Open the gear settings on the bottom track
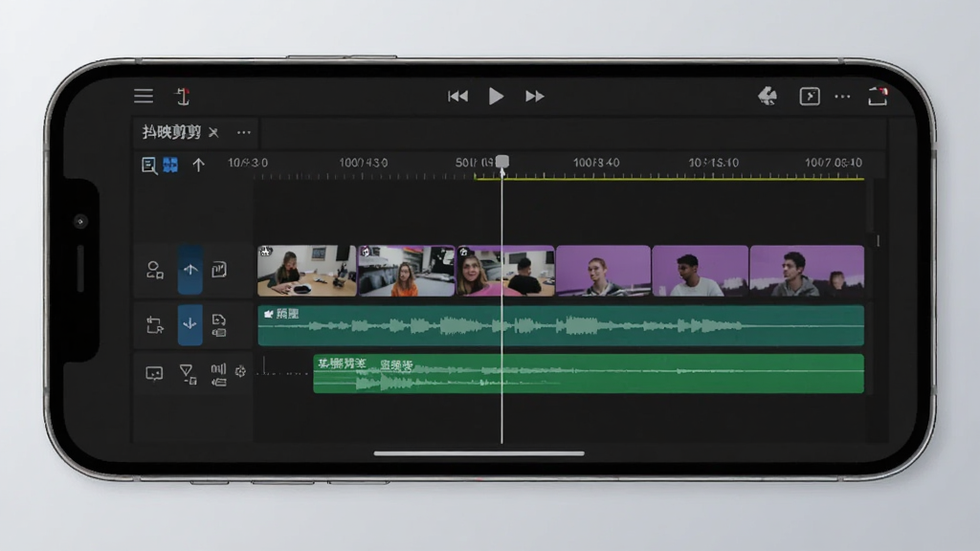 [x=240, y=372]
